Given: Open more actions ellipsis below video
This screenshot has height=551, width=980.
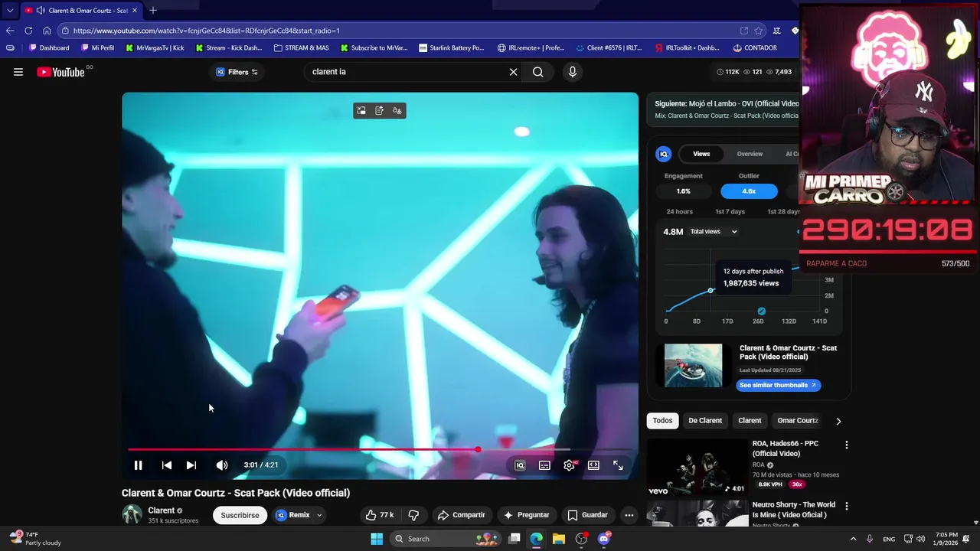Looking at the screenshot, I should coord(629,515).
